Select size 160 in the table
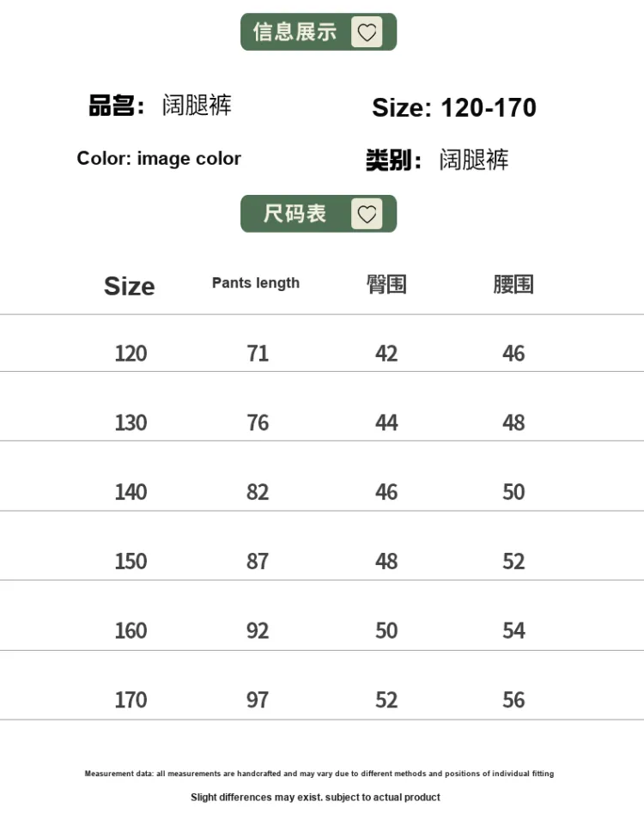 point(131,631)
